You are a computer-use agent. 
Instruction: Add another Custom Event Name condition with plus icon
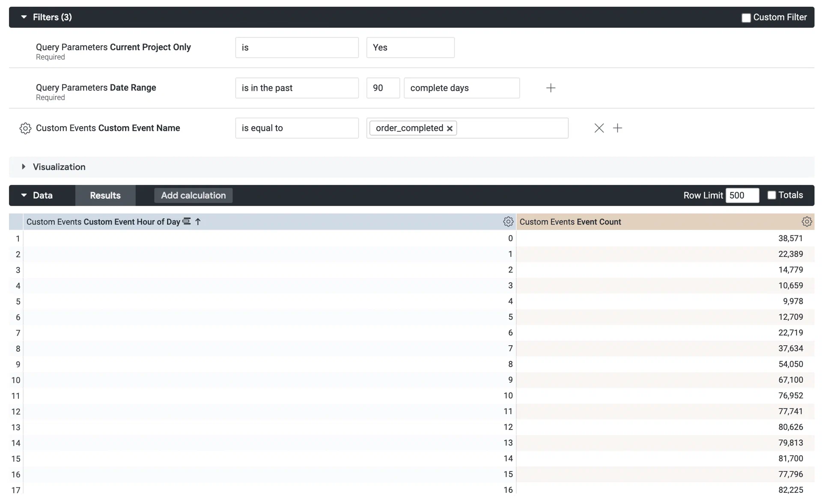click(618, 128)
